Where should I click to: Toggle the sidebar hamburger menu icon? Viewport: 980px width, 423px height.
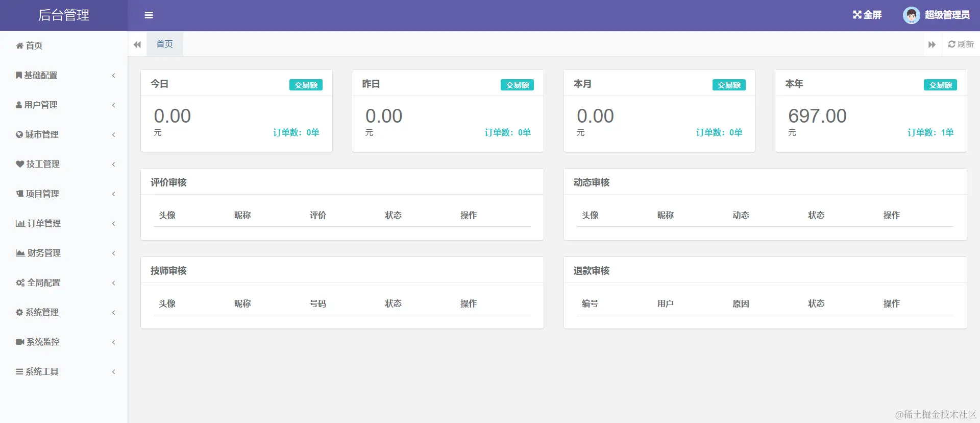[x=149, y=15]
